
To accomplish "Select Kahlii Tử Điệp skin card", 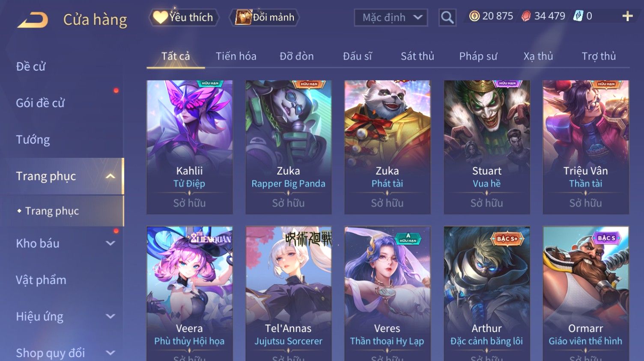I will coord(190,147).
